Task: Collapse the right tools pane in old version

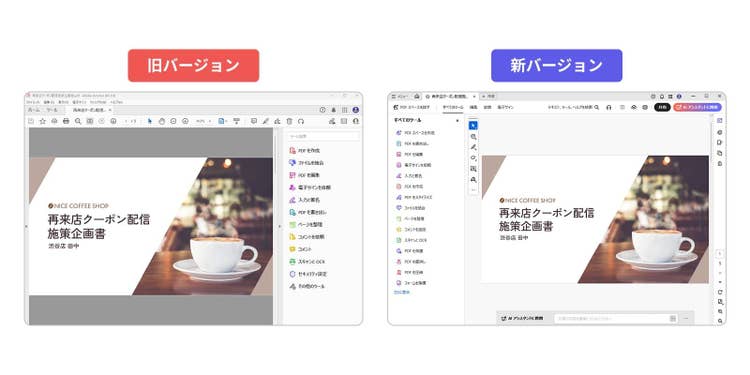Action: coord(280,226)
